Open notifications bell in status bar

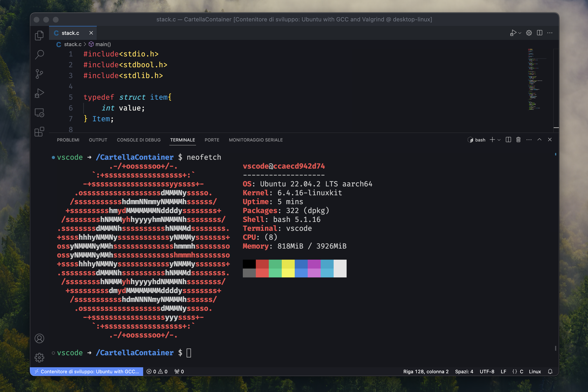[x=550, y=372]
